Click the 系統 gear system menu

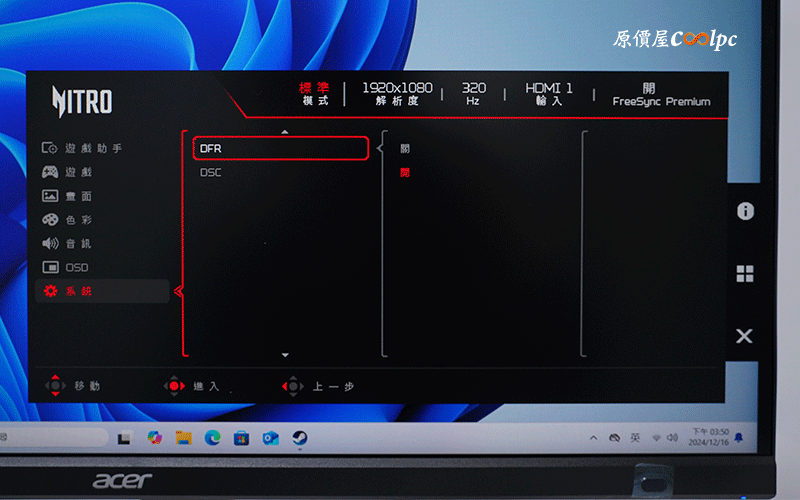click(x=102, y=291)
